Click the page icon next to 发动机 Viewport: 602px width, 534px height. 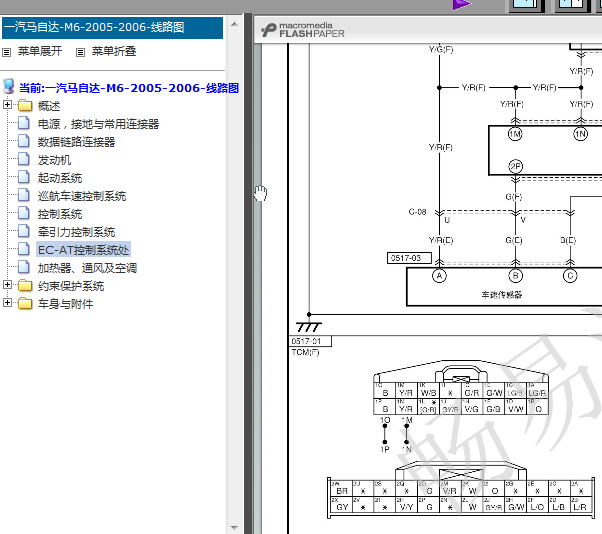pos(24,159)
